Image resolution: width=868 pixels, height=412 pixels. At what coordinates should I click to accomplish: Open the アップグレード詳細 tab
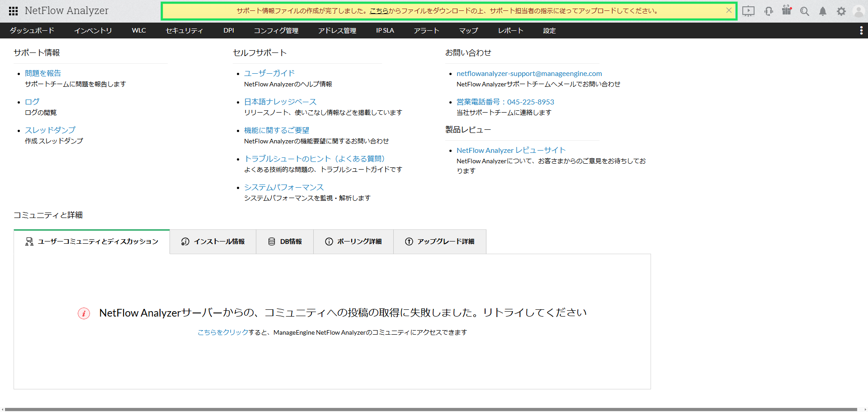(x=440, y=242)
